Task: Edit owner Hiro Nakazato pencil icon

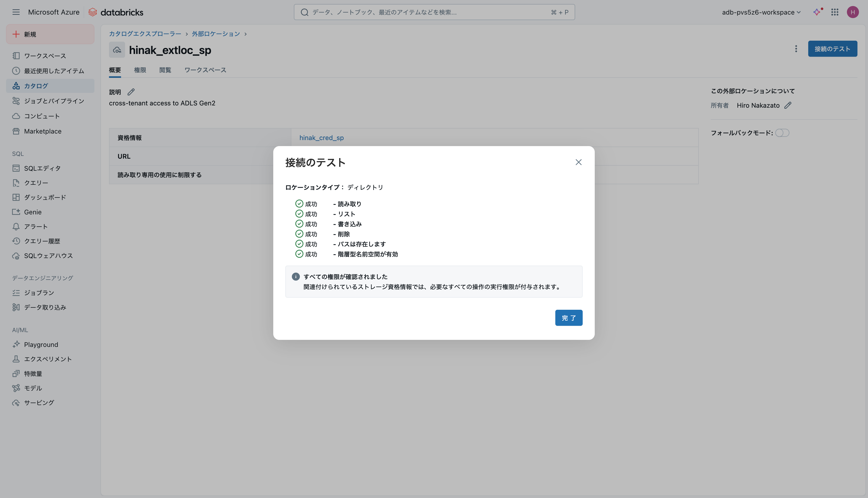Action: pyautogui.click(x=788, y=105)
